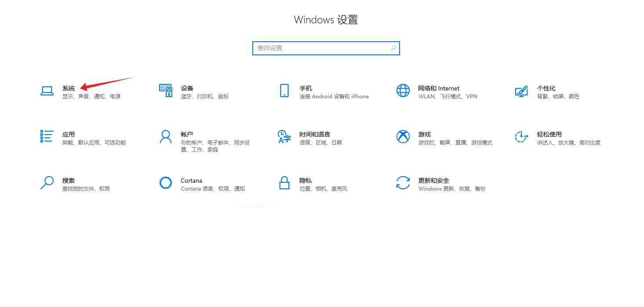Viewport: 644px width, 307px height.
Task: Open the 游戏 settings label
Action: 425,134
